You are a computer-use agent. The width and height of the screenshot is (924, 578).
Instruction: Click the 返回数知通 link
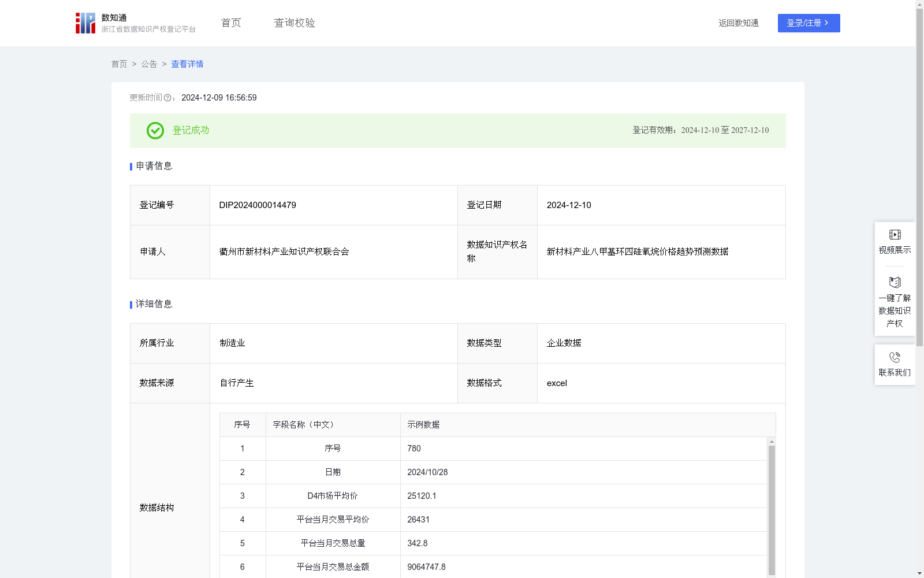click(x=739, y=23)
